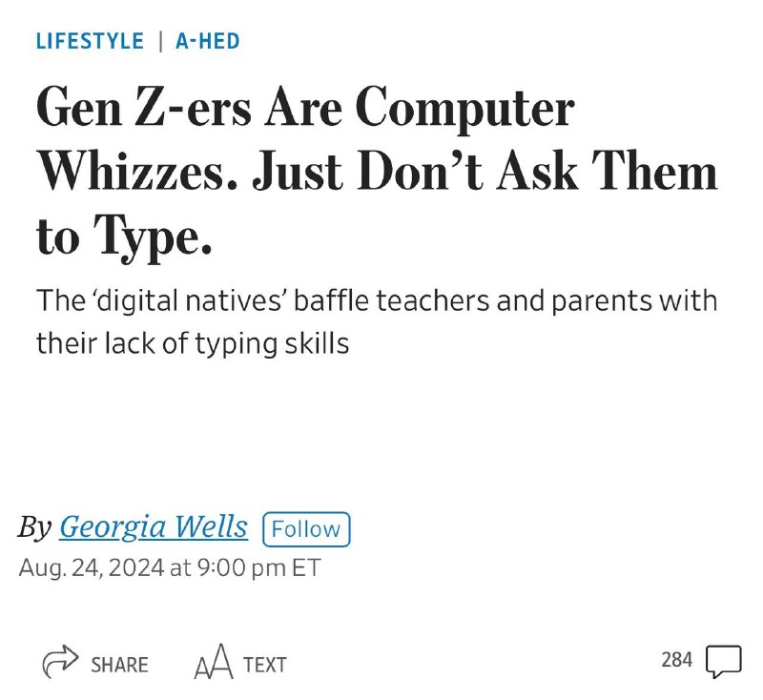Viewport: 763px width, 700px height.
Task: Click 'Gen Z-ers Are Computer' headline line
Action: click(x=305, y=108)
